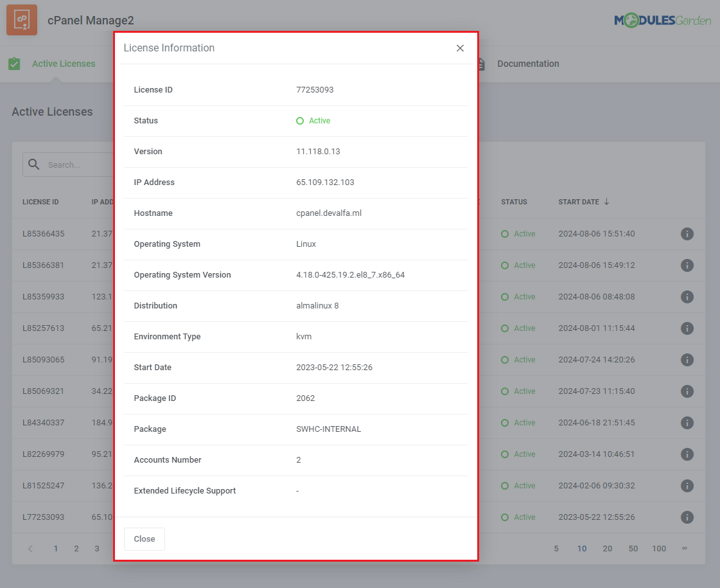Open info for license L85069321

click(687, 391)
